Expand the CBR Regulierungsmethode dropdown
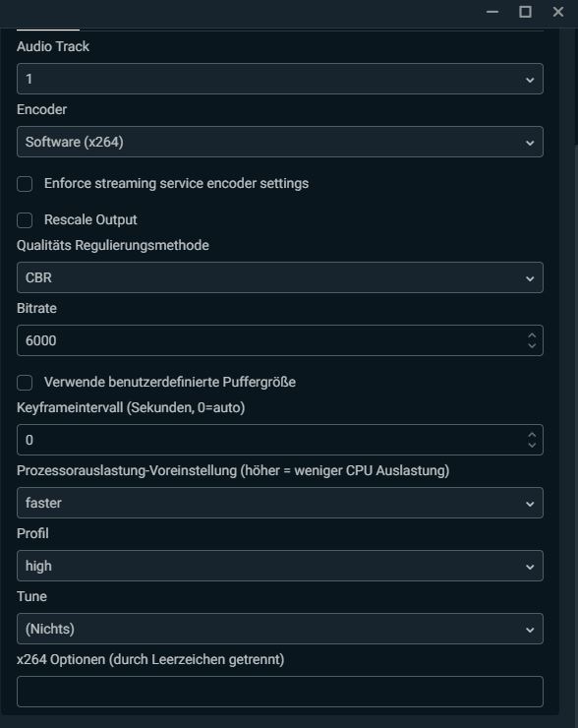This screenshot has width=578, height=728. pos(280,277)
